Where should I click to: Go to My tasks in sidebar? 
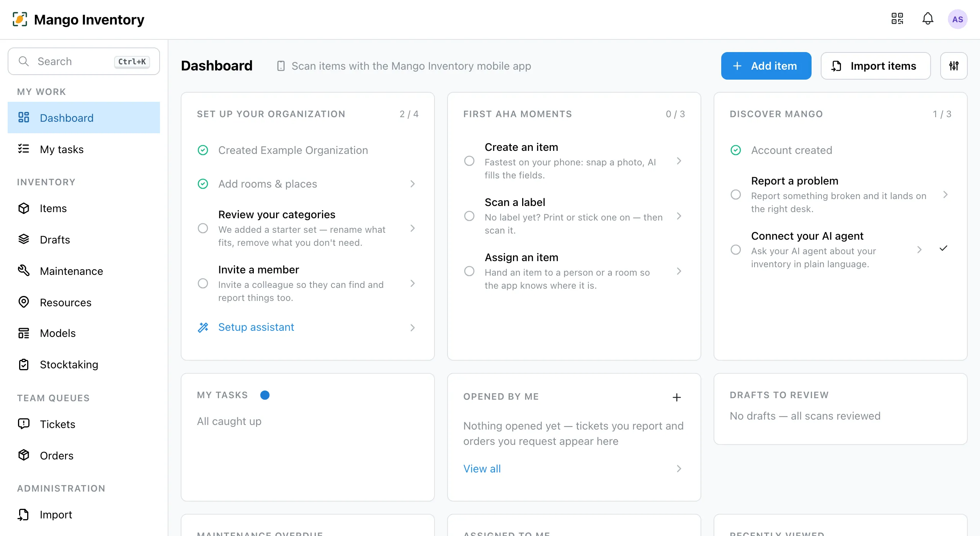point(84,149)
